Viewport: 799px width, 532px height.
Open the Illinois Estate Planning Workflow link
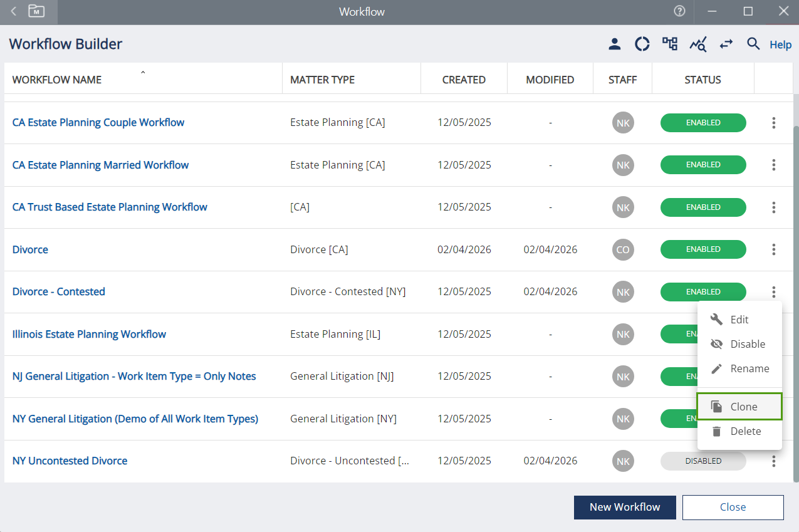[x=89, y=334]
